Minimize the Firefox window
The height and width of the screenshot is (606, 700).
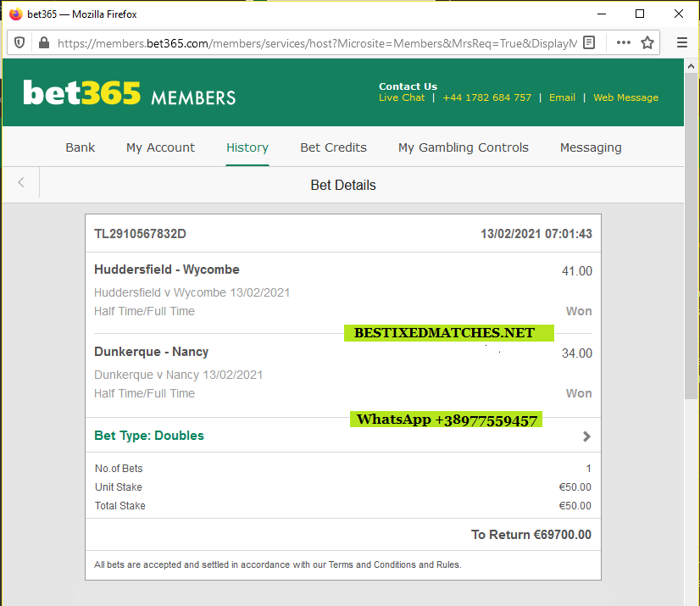point(602,14)
